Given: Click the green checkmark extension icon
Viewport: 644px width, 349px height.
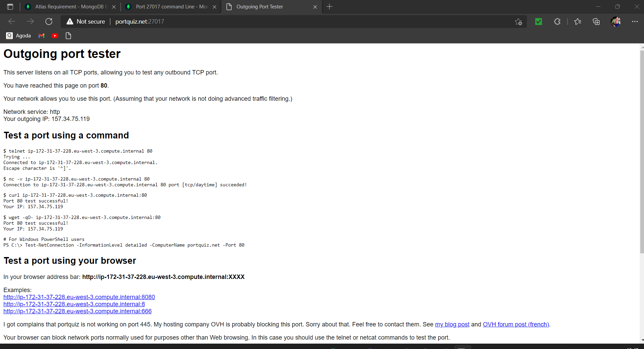Looking at the screenshot, I should [539, 22].
